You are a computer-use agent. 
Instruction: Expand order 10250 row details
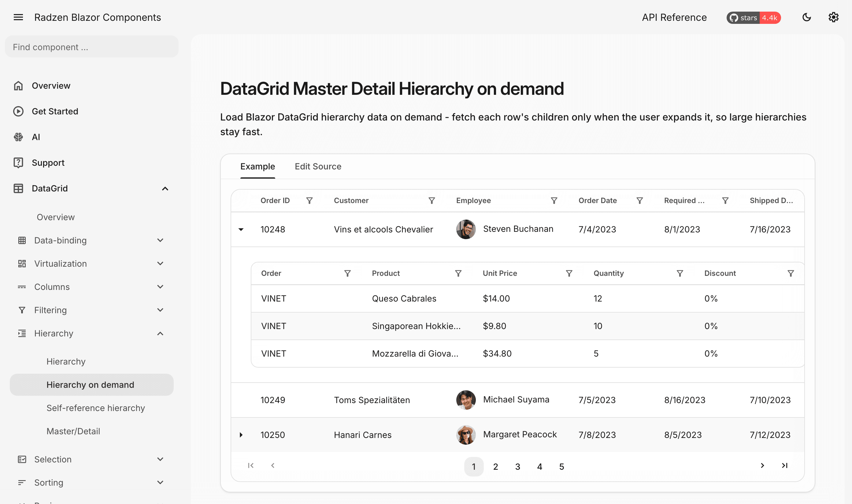tap(241, 435)
